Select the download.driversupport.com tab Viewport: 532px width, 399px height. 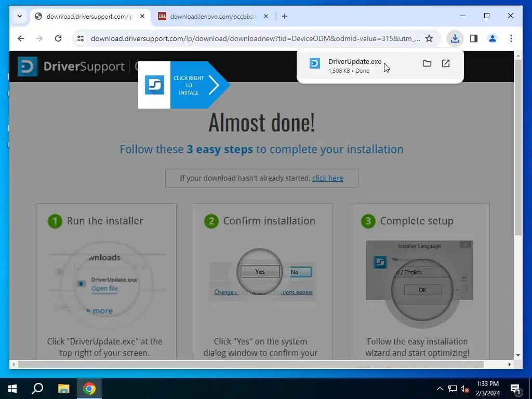(89, 16)
